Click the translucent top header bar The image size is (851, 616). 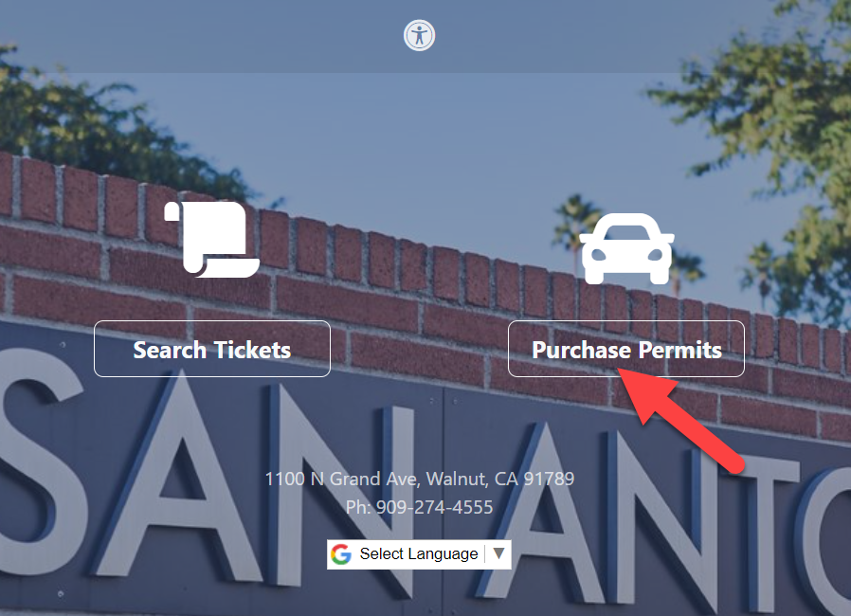pyautogui.click(x=425, y=36)
